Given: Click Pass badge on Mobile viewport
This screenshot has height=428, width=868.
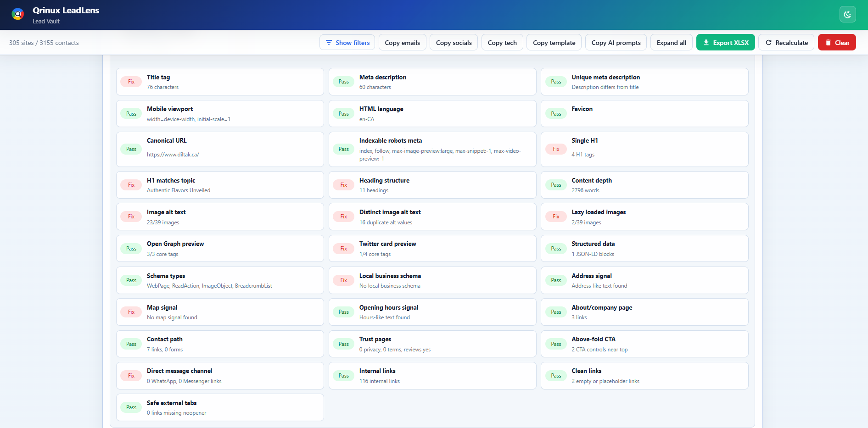Looking at the screenshot, I should pos(131,114).
